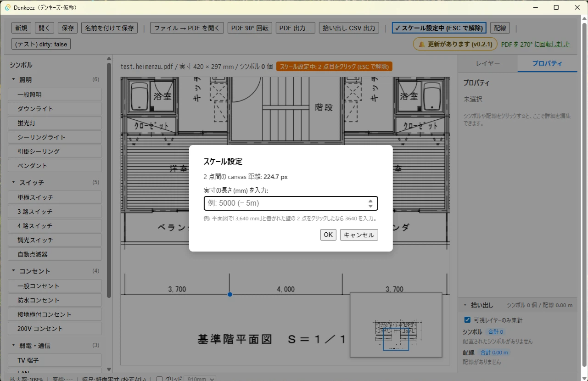Click the 保存 toolbar button
Viewport: 588px width, 381px height.
click(68, 28)
